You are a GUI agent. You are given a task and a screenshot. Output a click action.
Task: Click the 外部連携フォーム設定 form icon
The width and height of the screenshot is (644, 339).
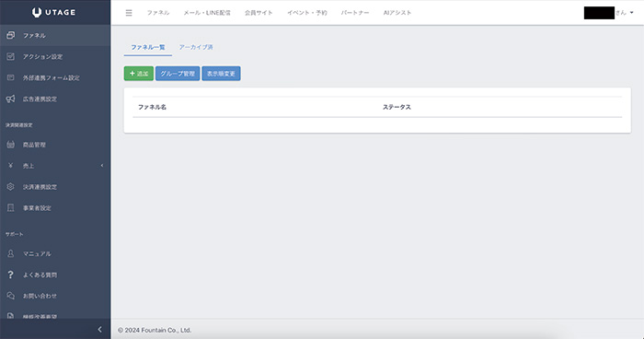tap(11, 77)
